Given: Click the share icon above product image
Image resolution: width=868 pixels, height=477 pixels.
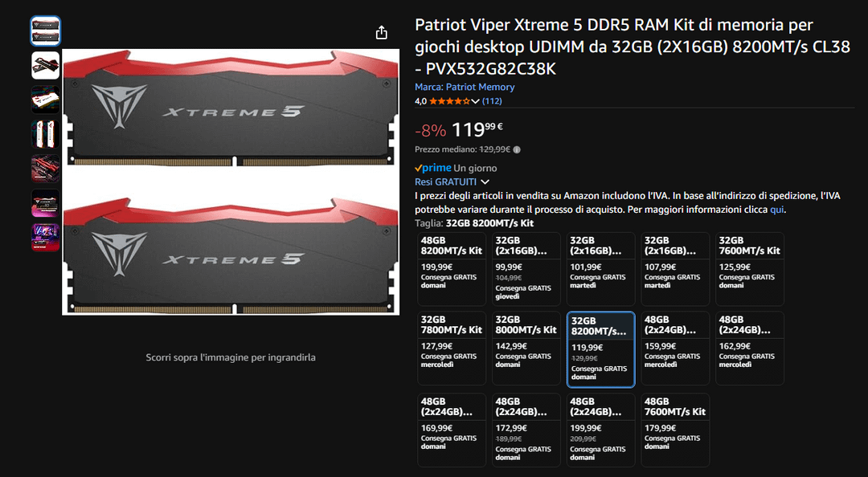Looking at the screenshot, I should click(382, 33).
